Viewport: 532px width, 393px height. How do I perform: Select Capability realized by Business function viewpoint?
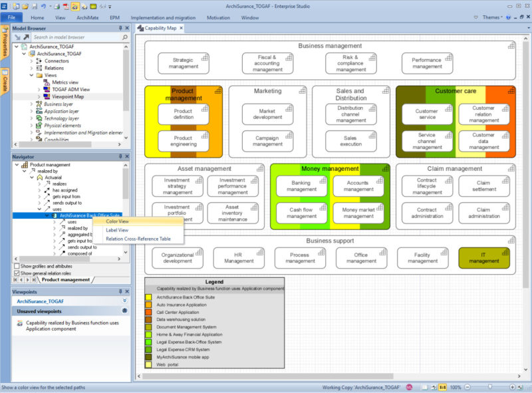[72, 326]
